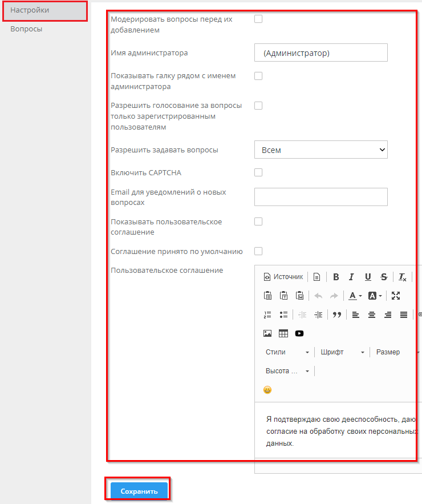Enable moderation of questions before adding
Screen dimensions: 422x504
[258, 19]
